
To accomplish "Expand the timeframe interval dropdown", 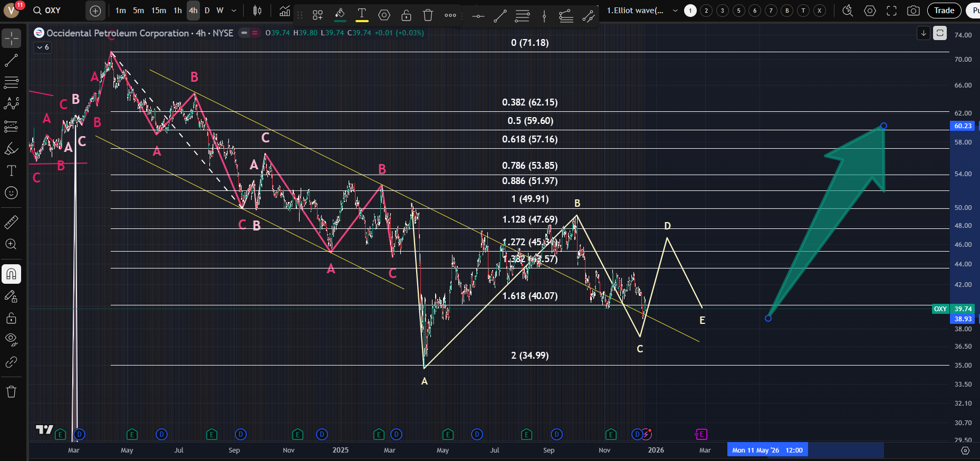I will 234,11.
